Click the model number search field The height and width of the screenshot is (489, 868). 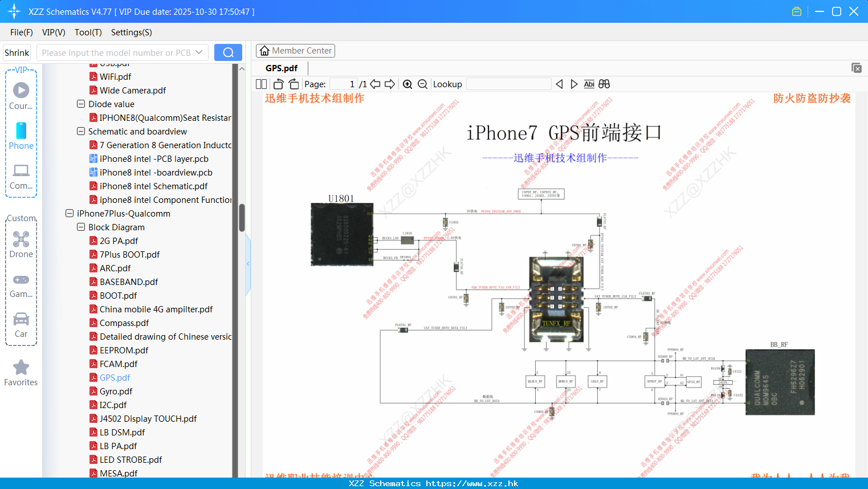click(116, 52)
